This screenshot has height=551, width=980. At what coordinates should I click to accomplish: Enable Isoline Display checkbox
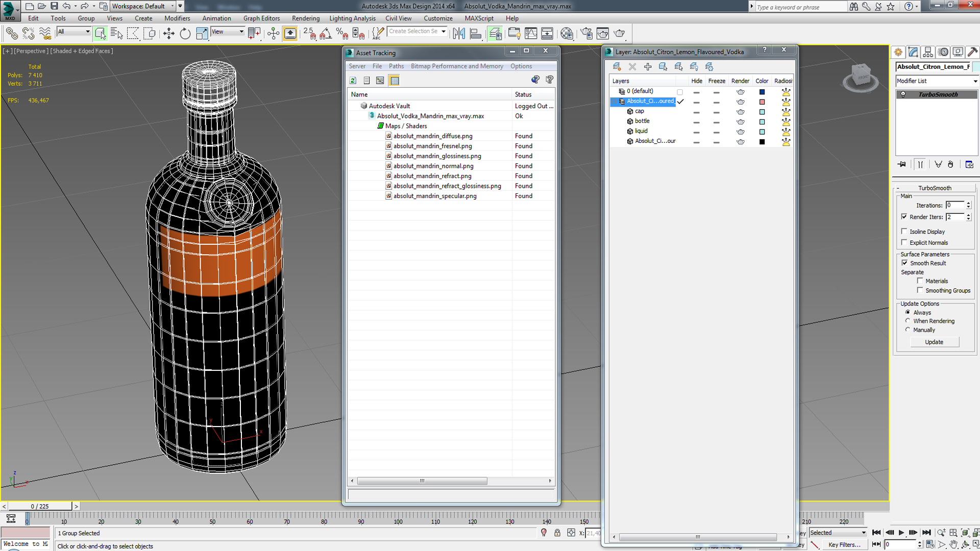pos(904,231)
